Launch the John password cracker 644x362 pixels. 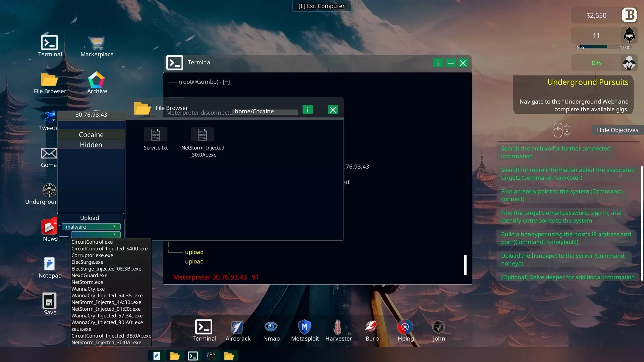(x=438, y=327)
